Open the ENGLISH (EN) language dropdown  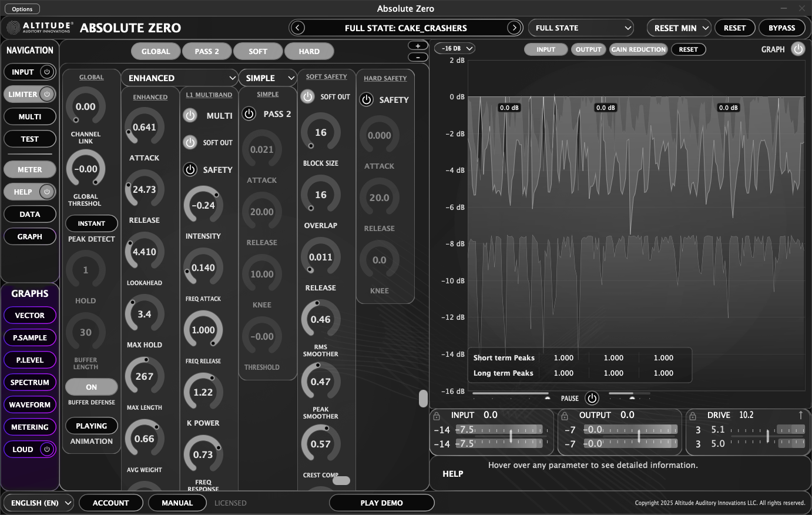39,503
